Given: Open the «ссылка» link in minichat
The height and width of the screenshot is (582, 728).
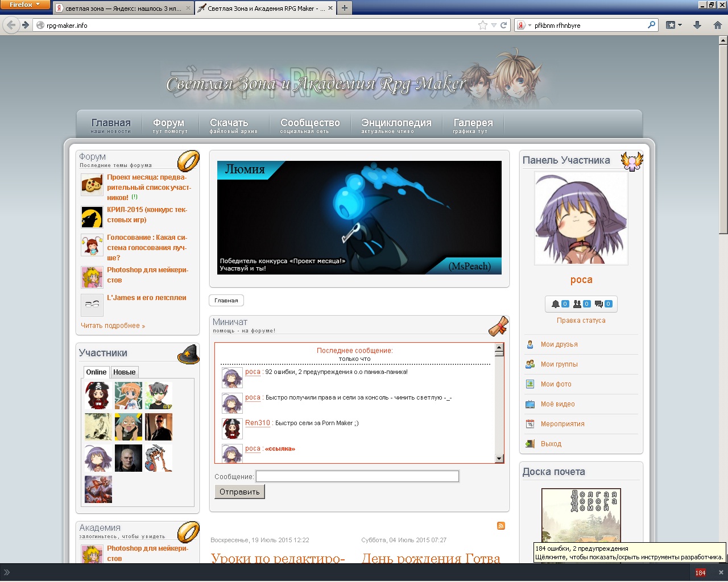Looking at the screenshot, I should click(x=280, y=449).
